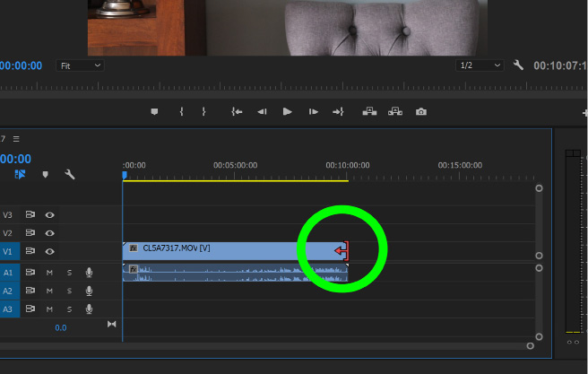
Task: Click the audio tracks vertical scroll handle
Action: pos(539,302)
